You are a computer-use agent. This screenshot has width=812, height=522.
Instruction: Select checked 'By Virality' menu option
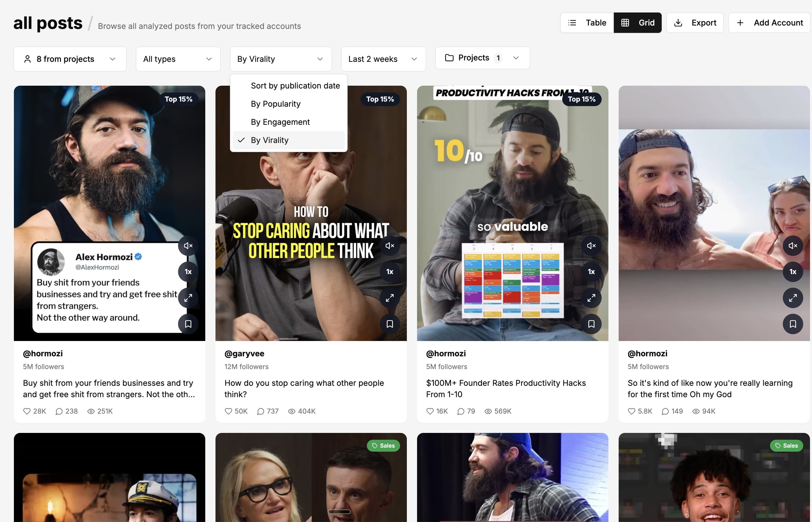(289, 140)
